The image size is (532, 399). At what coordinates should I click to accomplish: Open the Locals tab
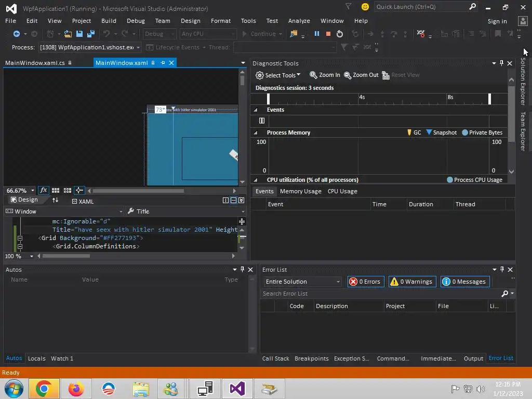(37, 358)
